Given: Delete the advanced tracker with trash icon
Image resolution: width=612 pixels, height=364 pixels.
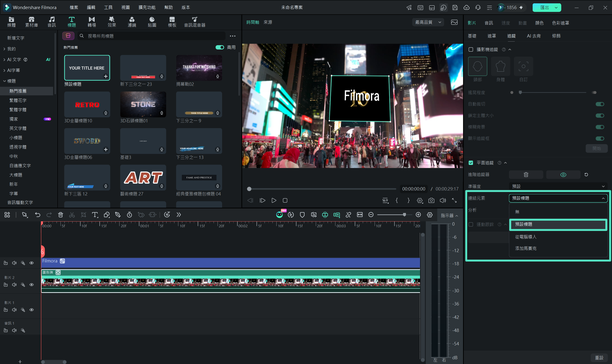Looking at the screenshot, I should 526,175.
